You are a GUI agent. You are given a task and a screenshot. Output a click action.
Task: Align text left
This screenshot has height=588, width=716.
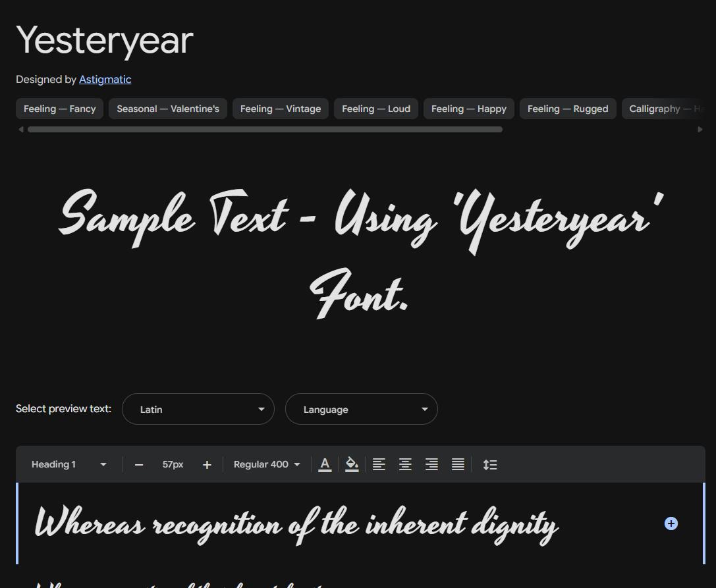(x=379, y=465)
